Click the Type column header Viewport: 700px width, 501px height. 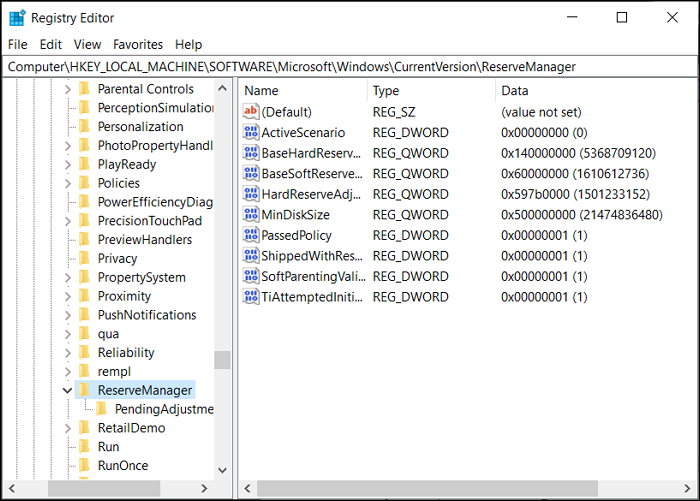pyautogui.click(x=428, y=90)
